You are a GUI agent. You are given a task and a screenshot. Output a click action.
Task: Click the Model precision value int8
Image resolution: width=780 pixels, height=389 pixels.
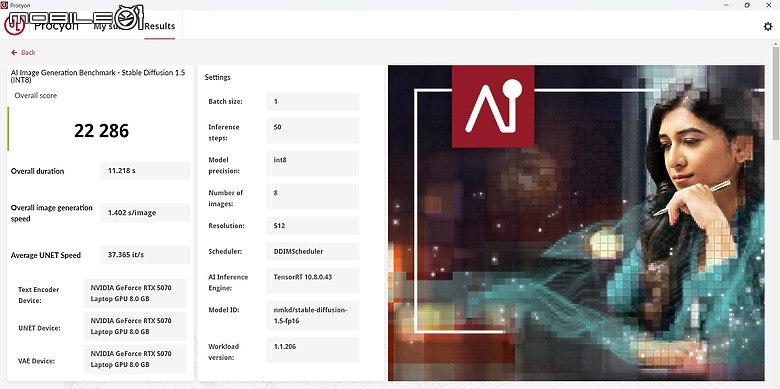pyautogui.click(x=312, y=163)
